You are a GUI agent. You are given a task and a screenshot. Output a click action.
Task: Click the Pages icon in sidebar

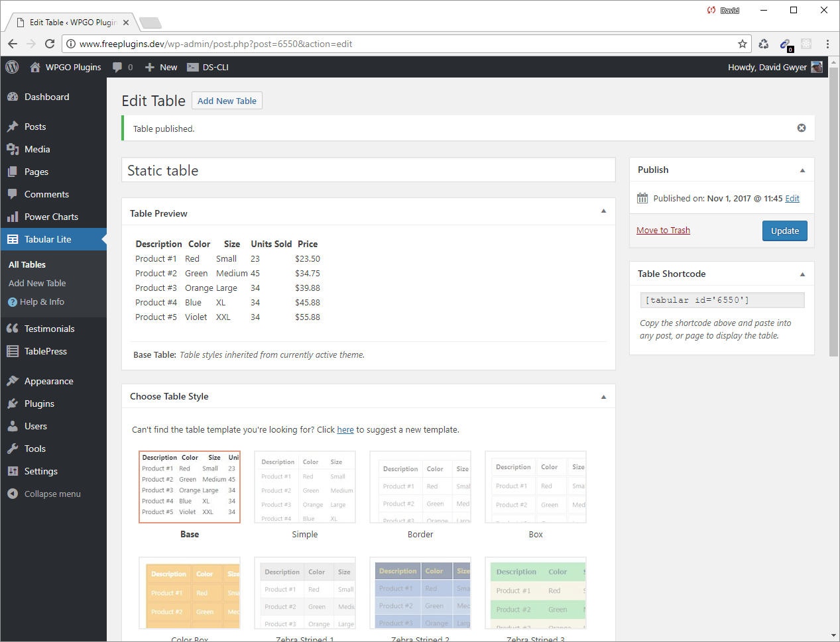click(13, 172)
